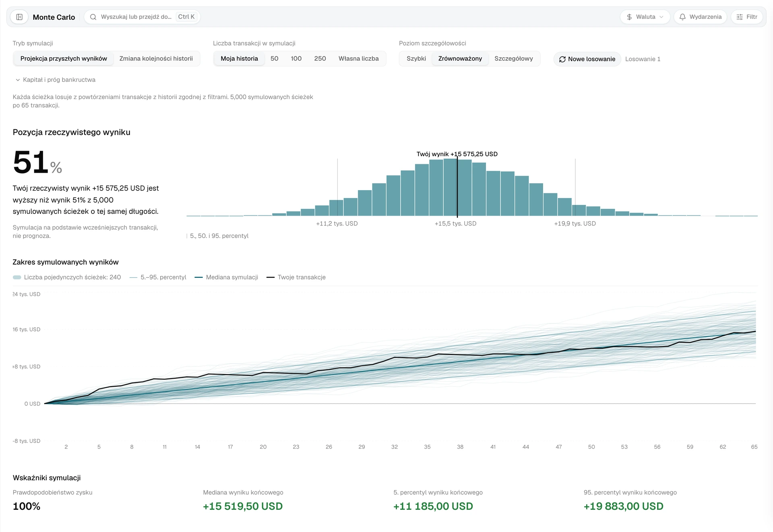Viewport: 773px width, 532px height.
Task: Click the refresh icon in Nowe losowanie
Action: point(562,59)
